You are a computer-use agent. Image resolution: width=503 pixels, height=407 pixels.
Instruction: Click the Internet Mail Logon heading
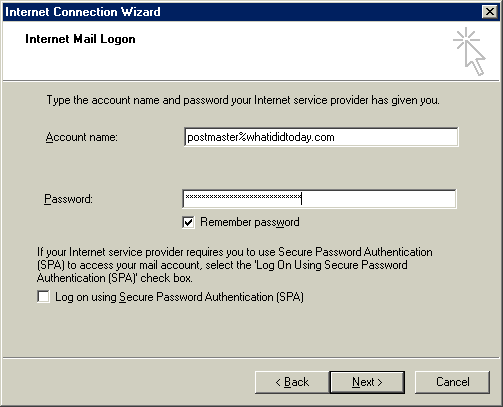tap(80, 39)
